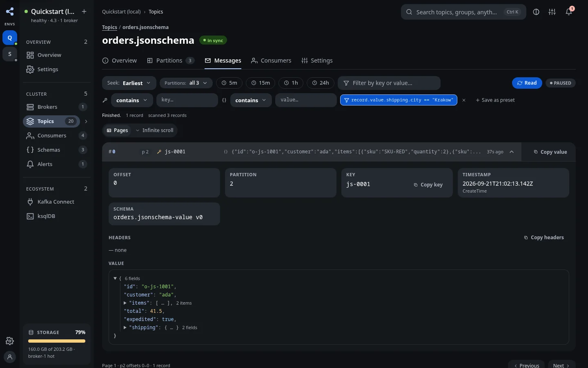Go to Brokers in the sidebar
Screen dimensions: 588x368
(x=57, y=107)
